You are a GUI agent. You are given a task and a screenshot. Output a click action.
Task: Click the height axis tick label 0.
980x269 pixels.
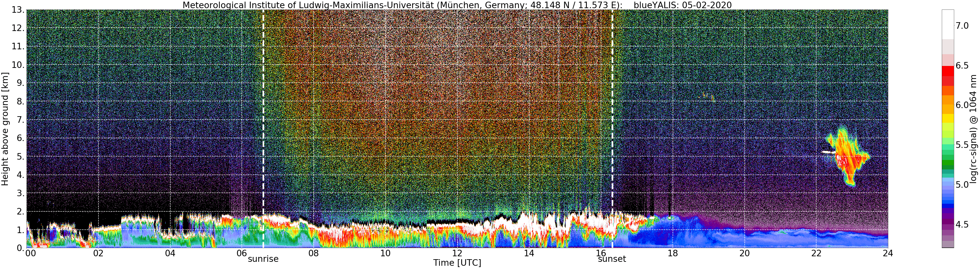pos(21,248)
